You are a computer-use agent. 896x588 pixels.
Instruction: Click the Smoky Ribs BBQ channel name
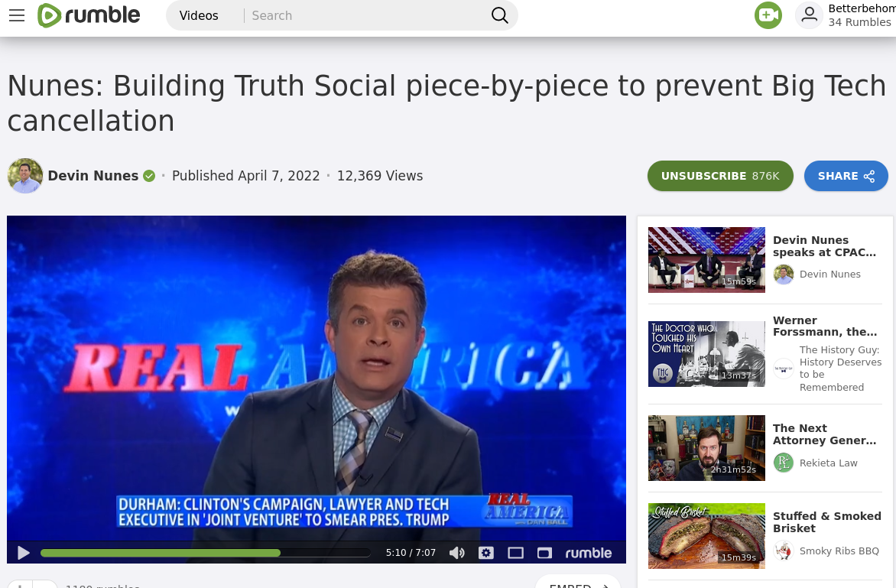[x=839, y=551]
